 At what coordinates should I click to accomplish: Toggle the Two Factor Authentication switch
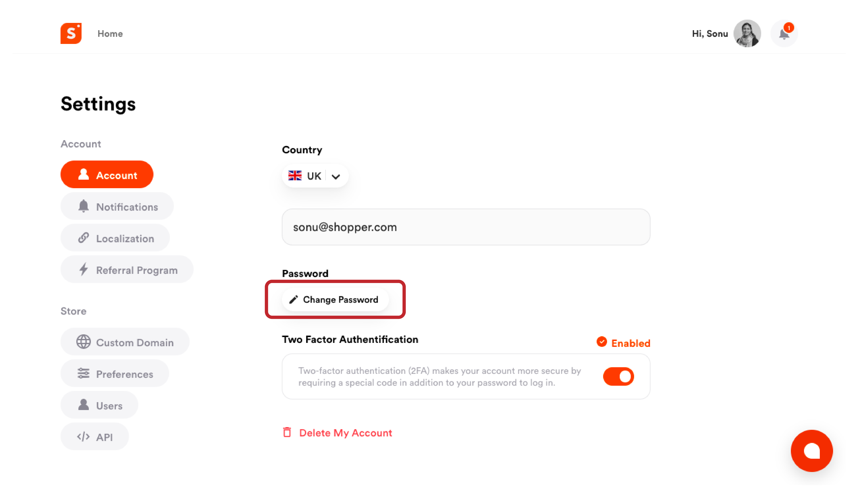618,376
